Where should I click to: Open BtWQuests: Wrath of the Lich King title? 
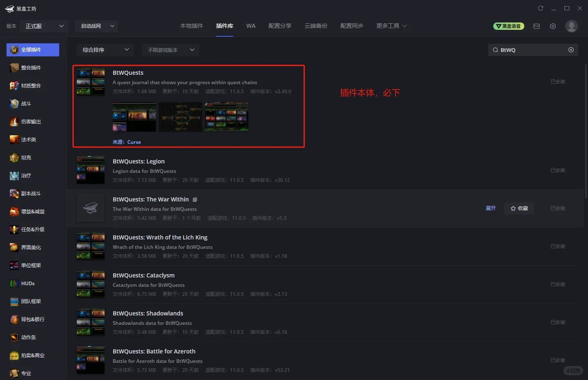[x=160, y=237]
